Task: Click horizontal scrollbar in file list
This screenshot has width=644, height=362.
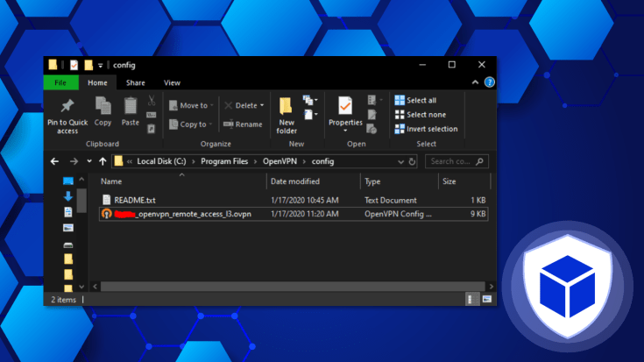Action: point(293,287)
